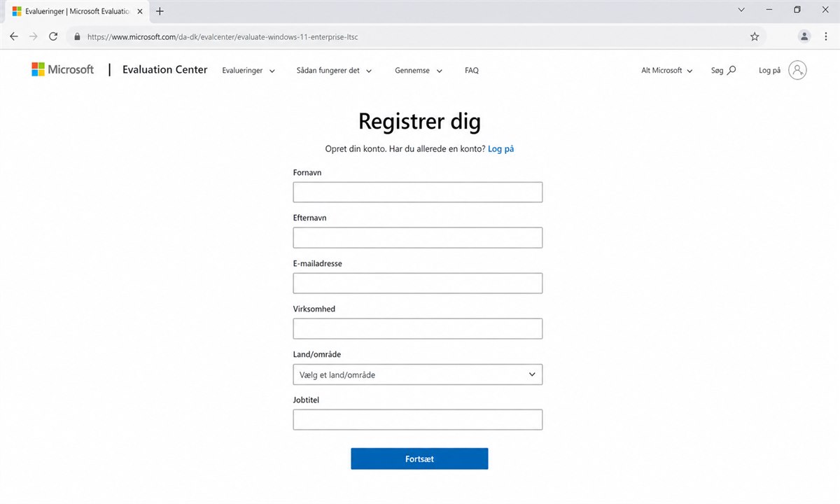The height and width of the screenshot is (504, 840).
Task: Click the Log på link below heading
Action: click(501, 149)
